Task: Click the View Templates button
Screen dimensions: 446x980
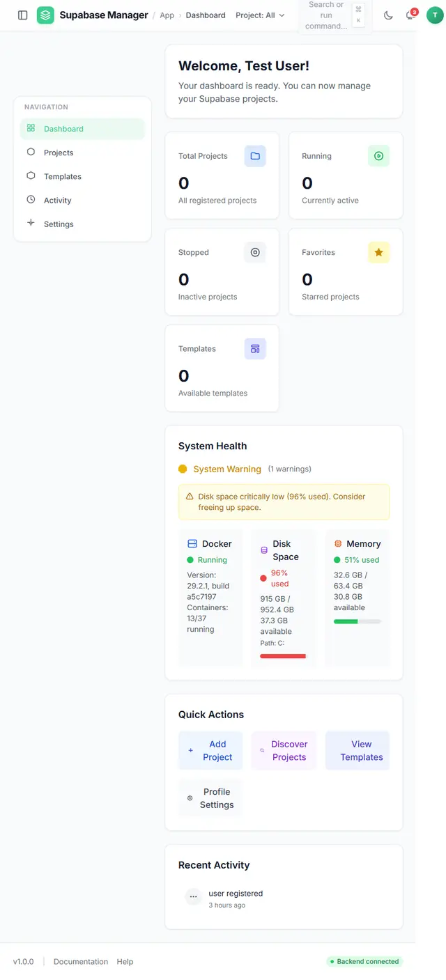Action: coord(357,750)
